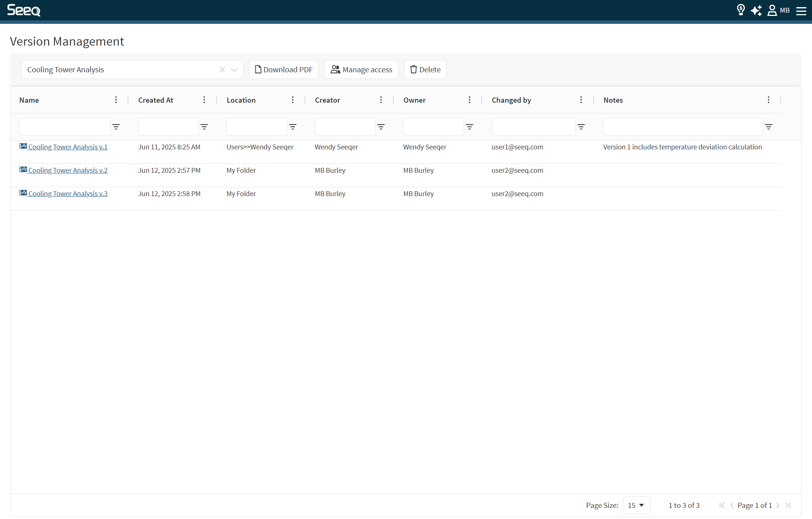Click the Seeq logo
Screen dimensions: 812x519
(24, 10)
